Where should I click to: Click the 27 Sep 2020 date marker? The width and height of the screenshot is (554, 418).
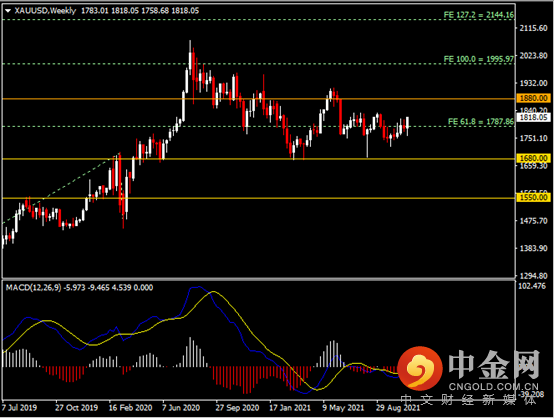237,408
